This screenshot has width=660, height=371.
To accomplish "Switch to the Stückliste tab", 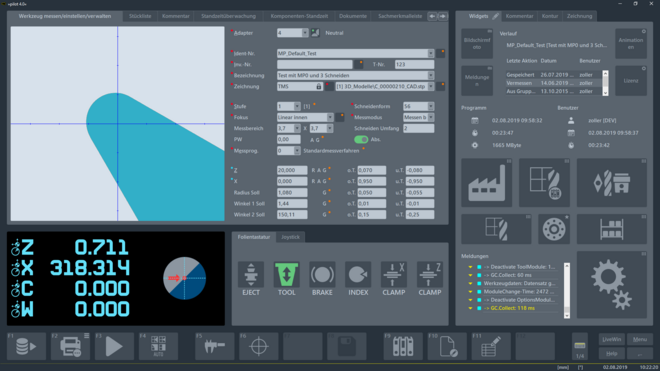I will 140,16.
